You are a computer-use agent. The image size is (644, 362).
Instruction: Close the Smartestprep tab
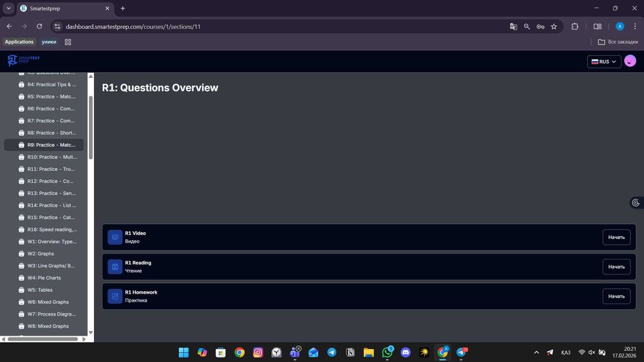pyautogui.click(x=108, y=8)
